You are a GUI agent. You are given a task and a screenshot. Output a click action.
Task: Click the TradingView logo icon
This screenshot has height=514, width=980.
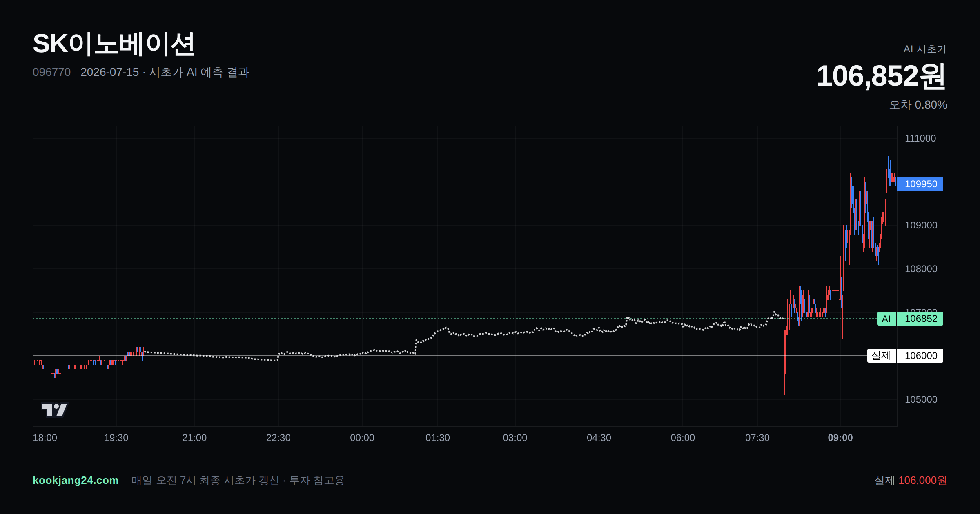click(54, 410)
